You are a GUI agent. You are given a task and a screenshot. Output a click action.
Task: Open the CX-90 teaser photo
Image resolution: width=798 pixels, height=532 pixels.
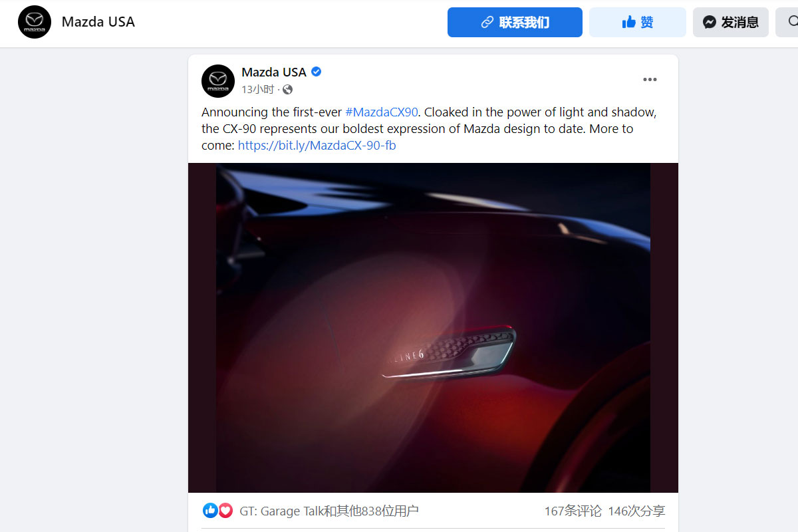pyautogui.click(x=433, y=328)
